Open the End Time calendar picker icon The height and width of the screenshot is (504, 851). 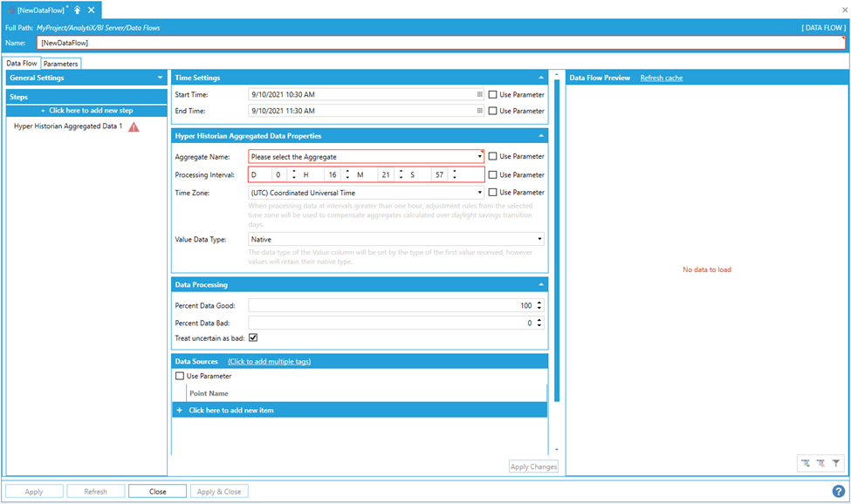pos(479,111)
